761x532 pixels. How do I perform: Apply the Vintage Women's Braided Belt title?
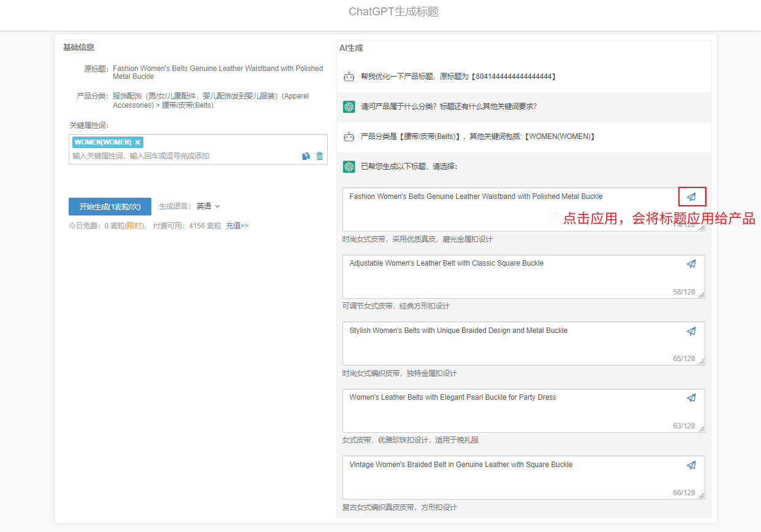tap(691, 465)
